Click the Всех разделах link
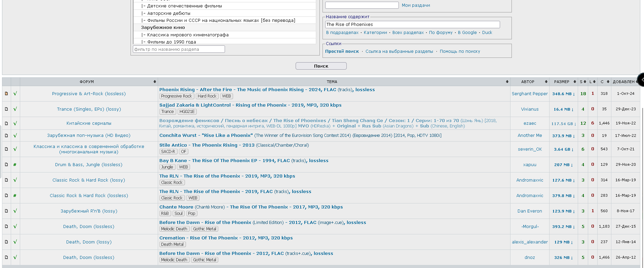 pos(408,33)
